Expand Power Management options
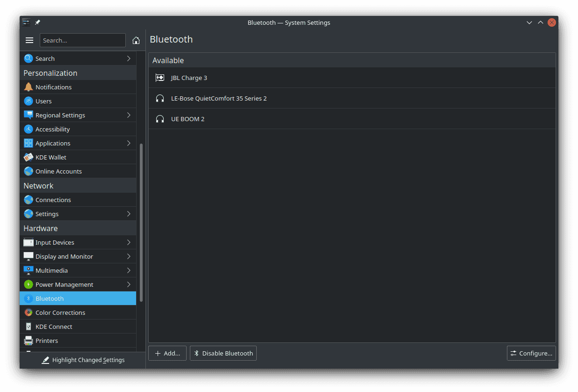This screenshot has width=578, height=392. 129,284
